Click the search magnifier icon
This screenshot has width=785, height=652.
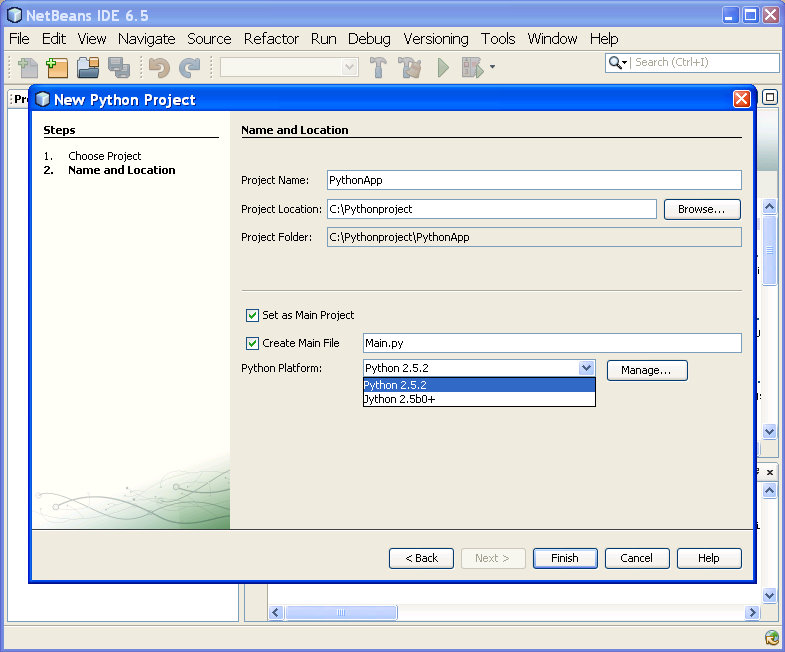tap(615, 63)
